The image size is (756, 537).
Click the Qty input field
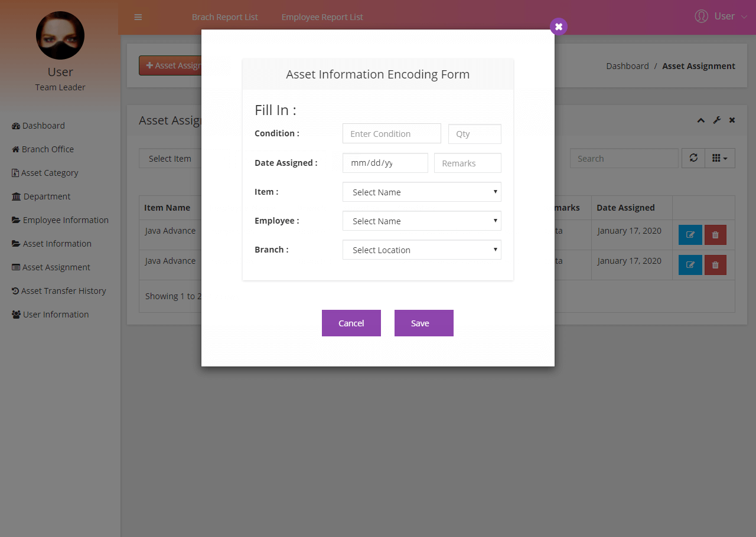(475, 133)
